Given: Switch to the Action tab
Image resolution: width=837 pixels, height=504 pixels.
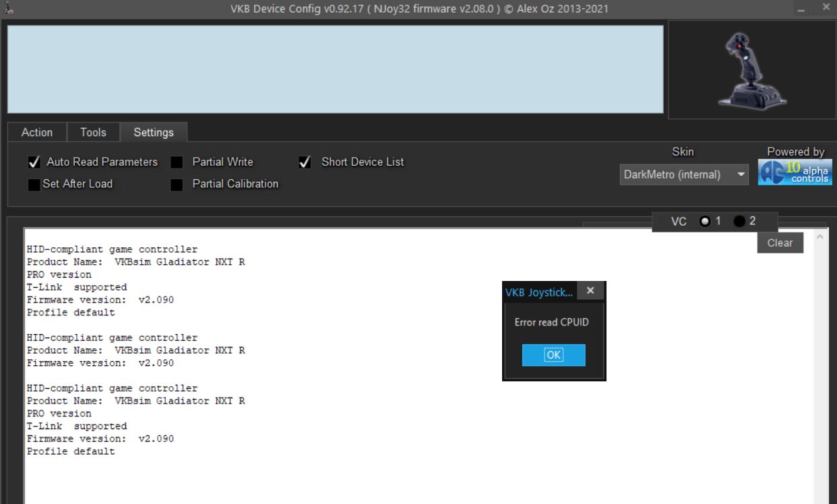Looking at the screenshot, I should point(37,132).
